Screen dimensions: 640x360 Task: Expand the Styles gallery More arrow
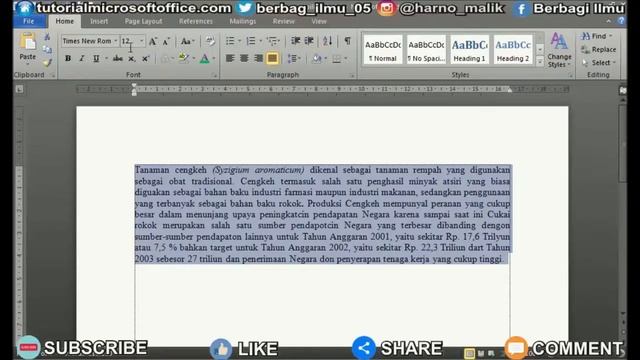pos(540,62)
